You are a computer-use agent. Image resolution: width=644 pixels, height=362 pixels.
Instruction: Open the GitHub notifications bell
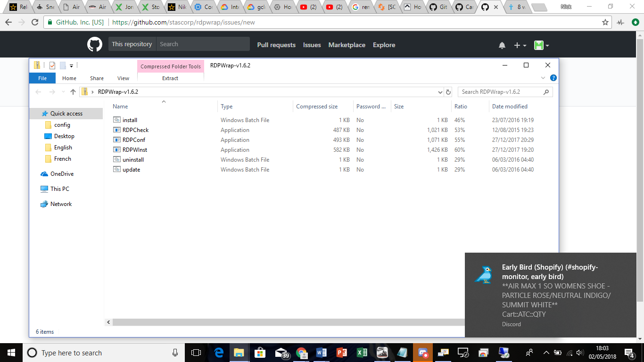coord(502,45)
